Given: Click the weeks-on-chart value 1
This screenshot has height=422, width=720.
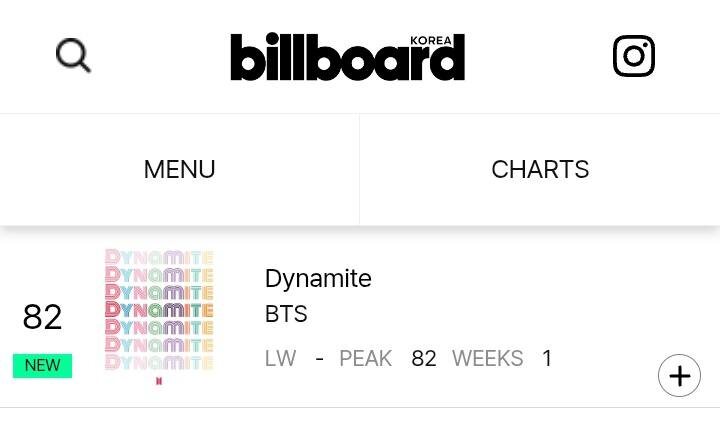Looking at the screenshot, I should [546, 358].
